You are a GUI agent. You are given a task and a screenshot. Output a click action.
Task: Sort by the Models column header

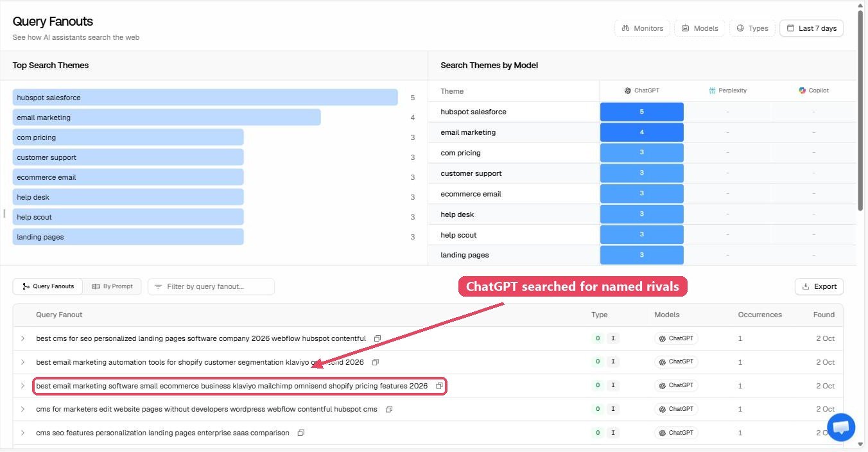(x=667, y=315)
